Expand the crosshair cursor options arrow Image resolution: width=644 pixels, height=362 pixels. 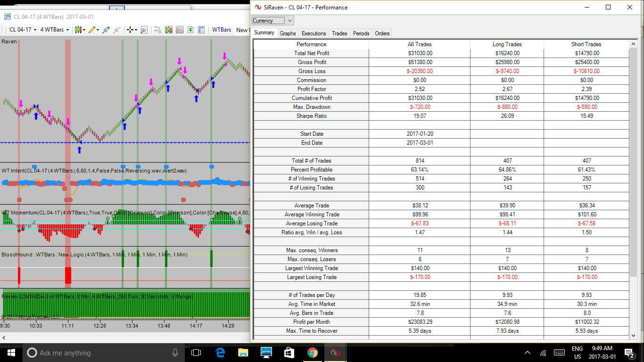pos(136,30)
